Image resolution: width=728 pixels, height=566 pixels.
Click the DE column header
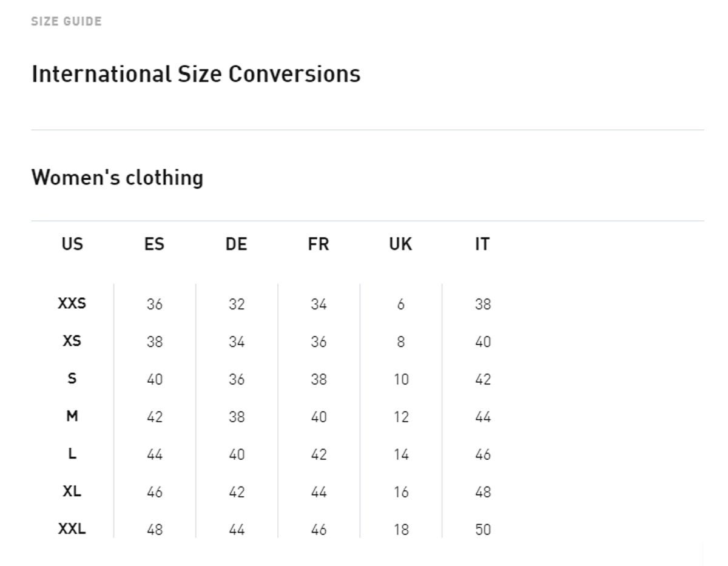click(237, 244)
